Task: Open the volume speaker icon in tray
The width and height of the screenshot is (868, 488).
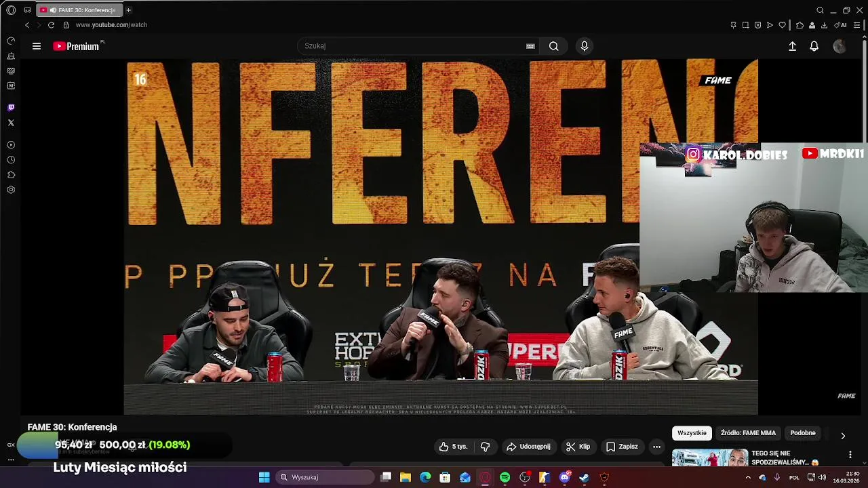Action: (822, 477)
